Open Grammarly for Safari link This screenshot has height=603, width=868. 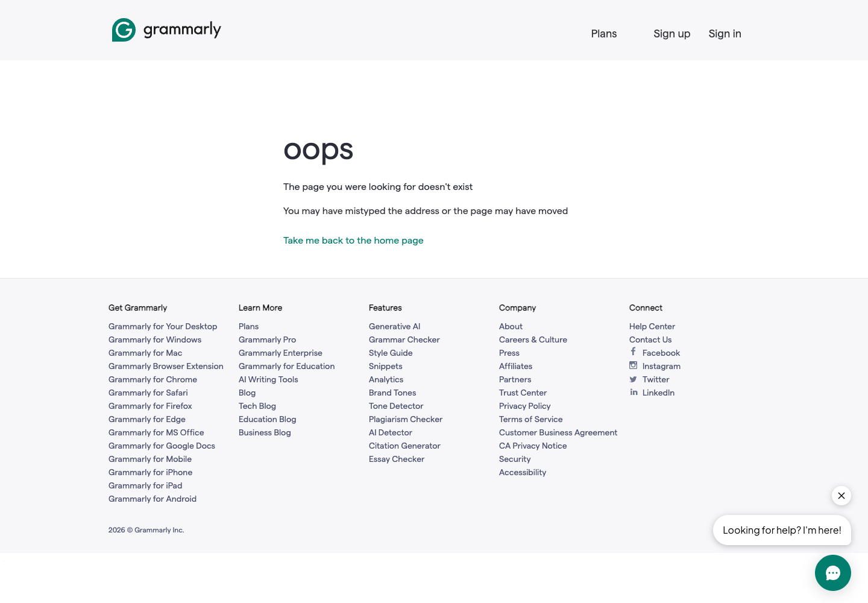[x=148, y=393]
